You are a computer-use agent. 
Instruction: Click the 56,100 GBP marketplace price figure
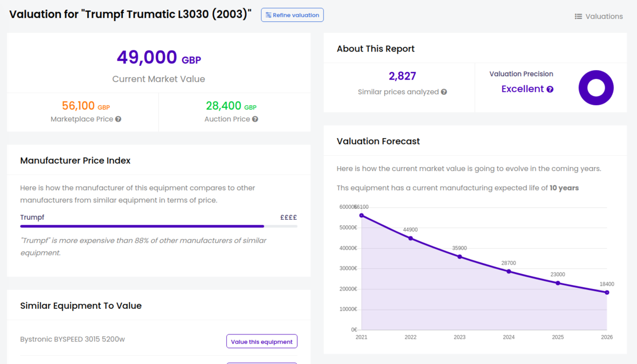click(86, 106)
